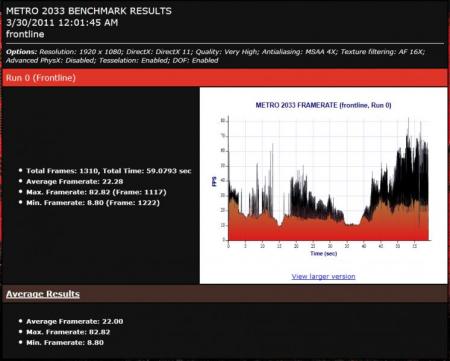Click the Max. Framerate: 82.82 average result
The image size is (450, 361).
pyautogui.click(x=68, y=332)
